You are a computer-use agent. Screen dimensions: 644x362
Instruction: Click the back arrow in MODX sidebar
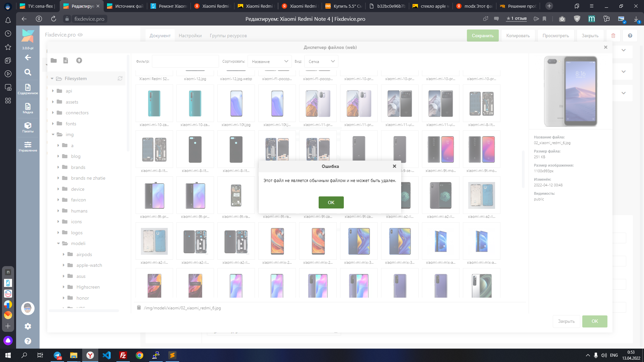click(28, 58)
